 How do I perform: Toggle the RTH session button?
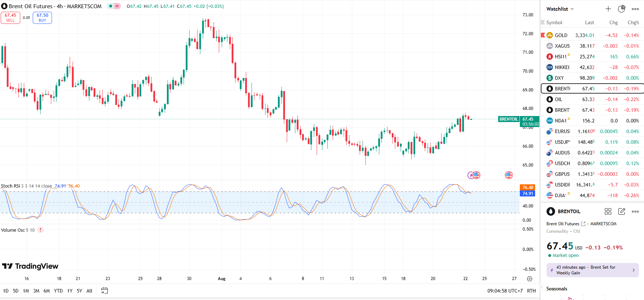tap(531, 291)
